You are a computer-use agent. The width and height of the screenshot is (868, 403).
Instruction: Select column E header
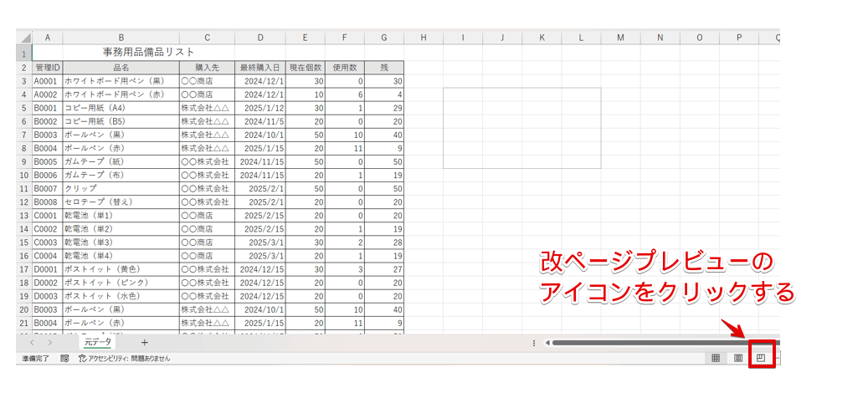306,38
